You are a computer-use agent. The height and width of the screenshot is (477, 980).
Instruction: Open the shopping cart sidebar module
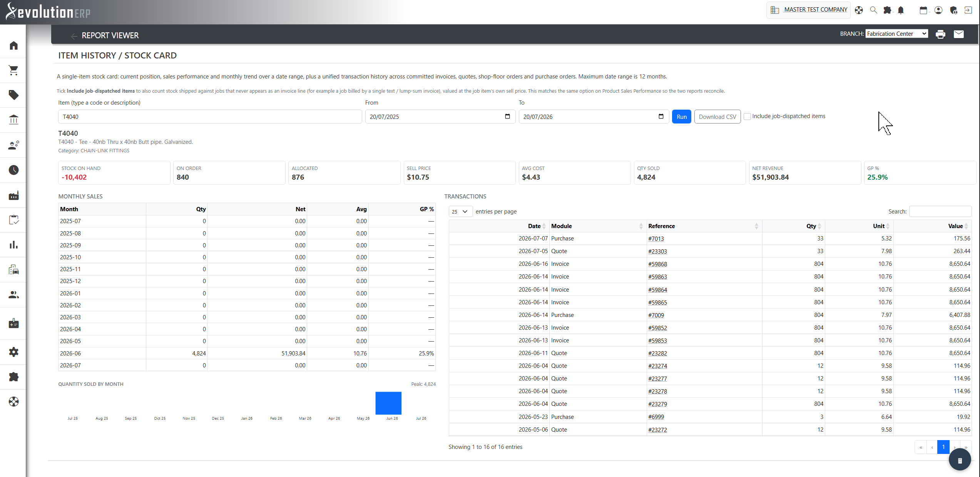coord(13,70)
